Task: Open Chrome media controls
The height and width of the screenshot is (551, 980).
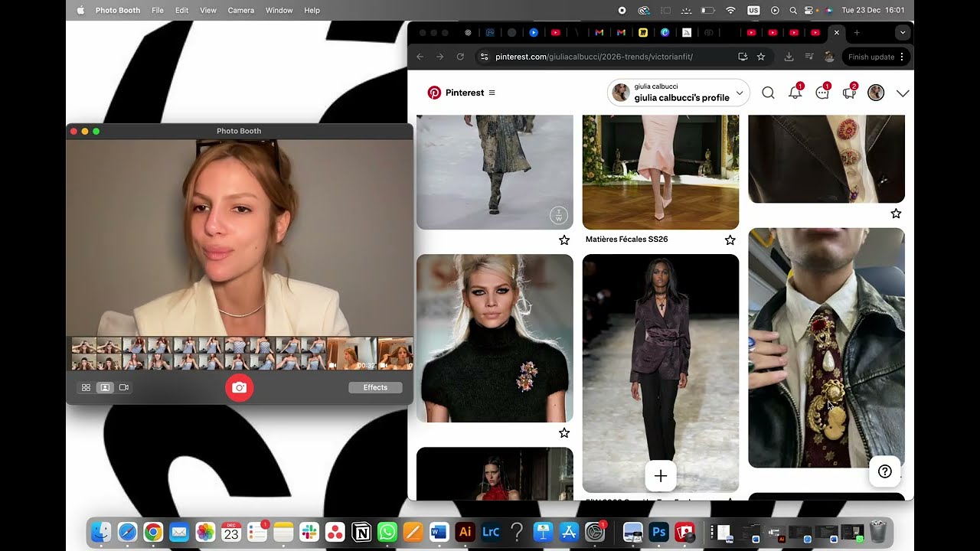Action: pos(809,57)
